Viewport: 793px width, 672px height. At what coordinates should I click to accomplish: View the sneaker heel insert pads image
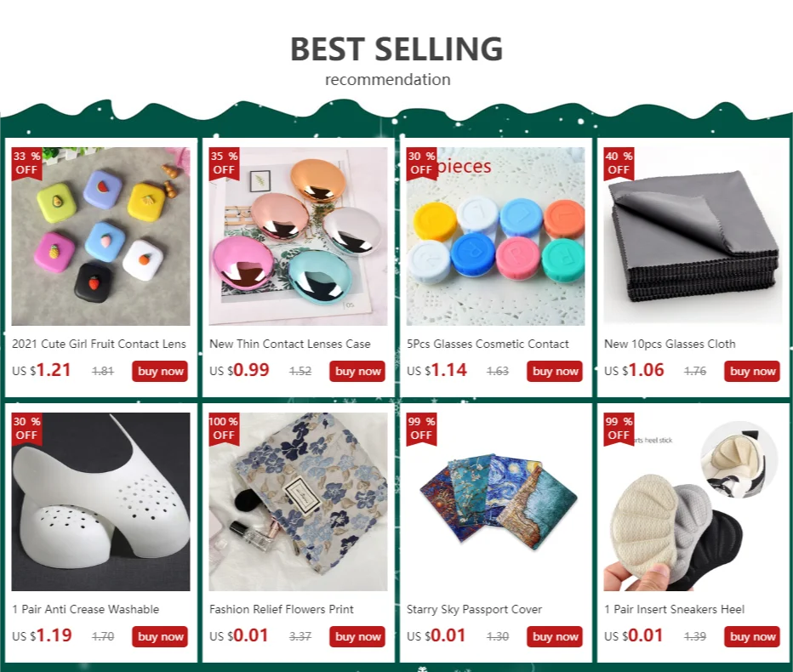pyautogui.click(x=693, y=502)
